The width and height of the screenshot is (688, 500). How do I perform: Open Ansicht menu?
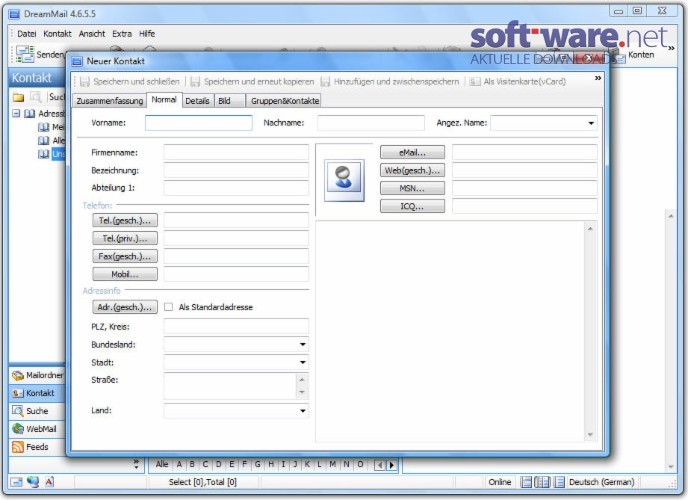point(92,34)
